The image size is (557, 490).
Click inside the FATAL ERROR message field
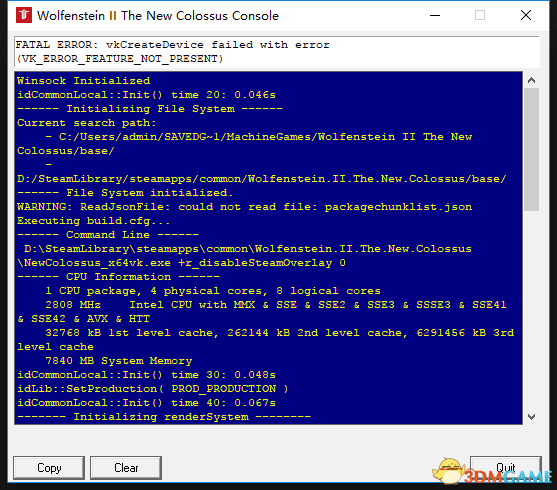pos(277,52)
